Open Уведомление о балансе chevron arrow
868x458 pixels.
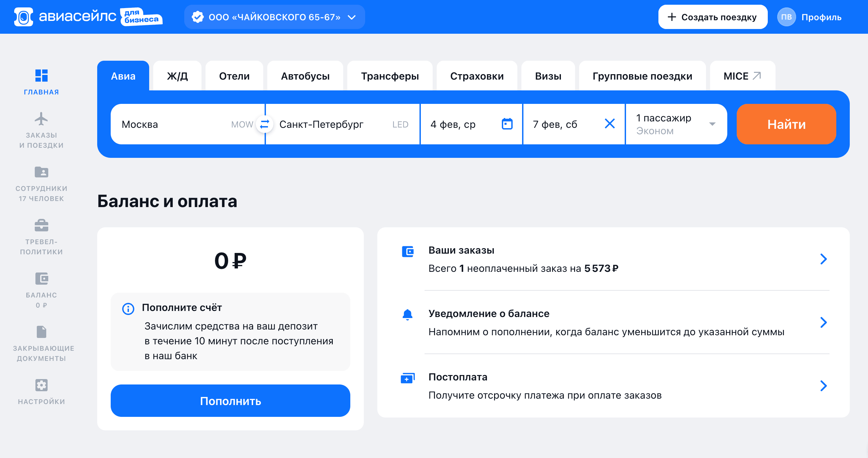[x=823, y=322]
